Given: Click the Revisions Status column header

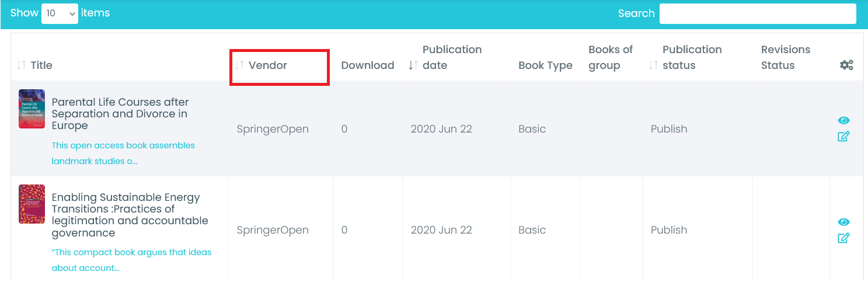Looking at the screenshot, I should click(x=785, y=57).
